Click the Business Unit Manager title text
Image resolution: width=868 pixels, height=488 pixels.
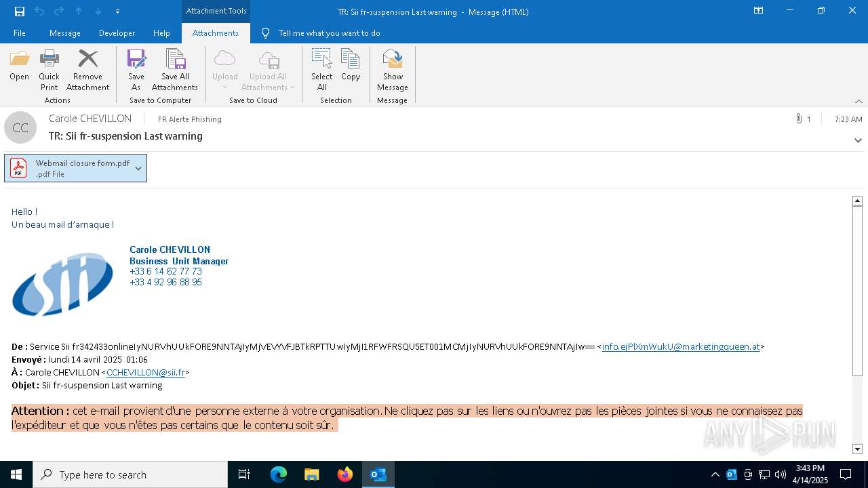[179, 261]
